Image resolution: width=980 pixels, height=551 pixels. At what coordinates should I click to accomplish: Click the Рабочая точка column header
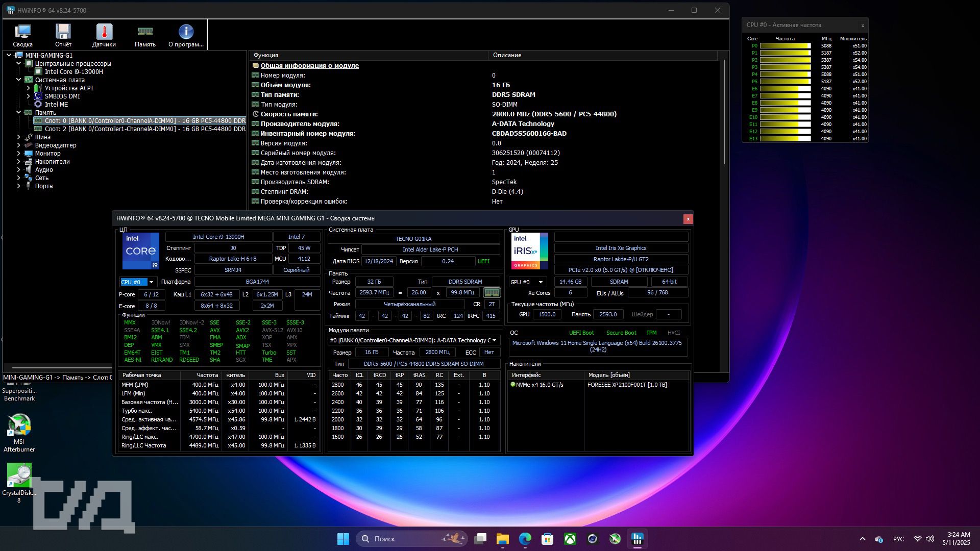tap(149, 375)
